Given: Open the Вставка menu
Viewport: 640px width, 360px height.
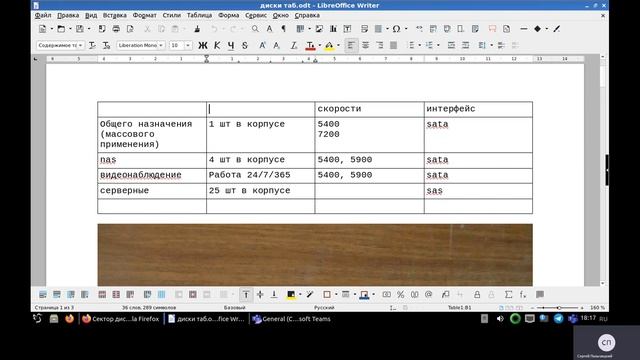Looking at the screenshot, I should tap(114, 15).
